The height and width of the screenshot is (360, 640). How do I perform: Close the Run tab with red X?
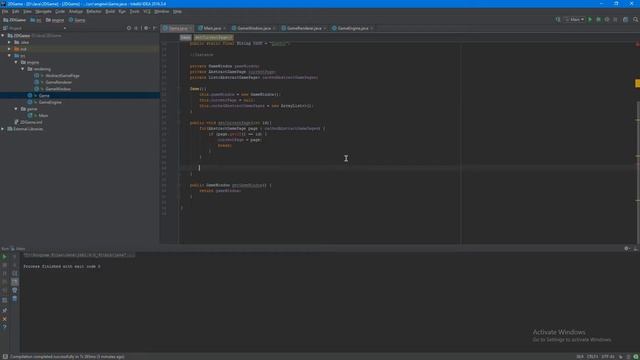coord(4,319)
